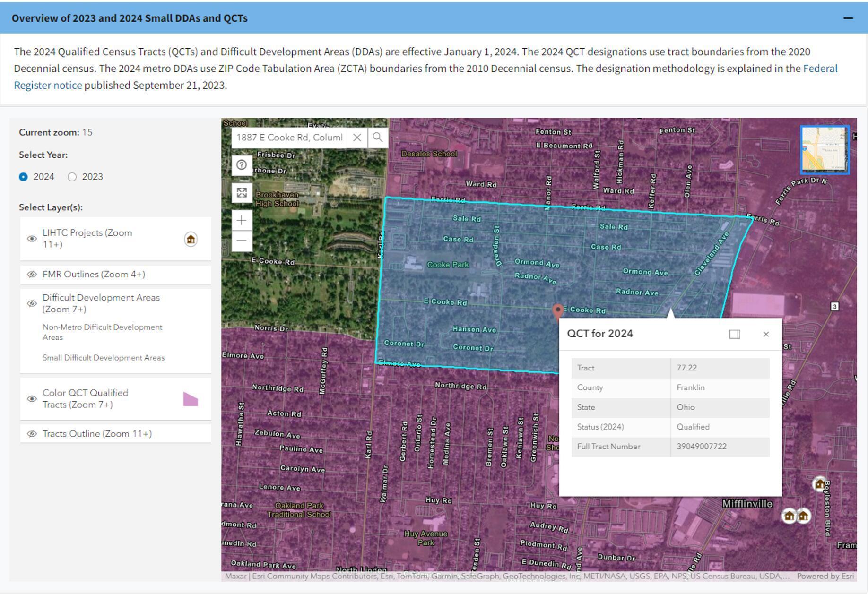
Task: Collapse the Overview panel with minus icon
Action: [848, 18]
